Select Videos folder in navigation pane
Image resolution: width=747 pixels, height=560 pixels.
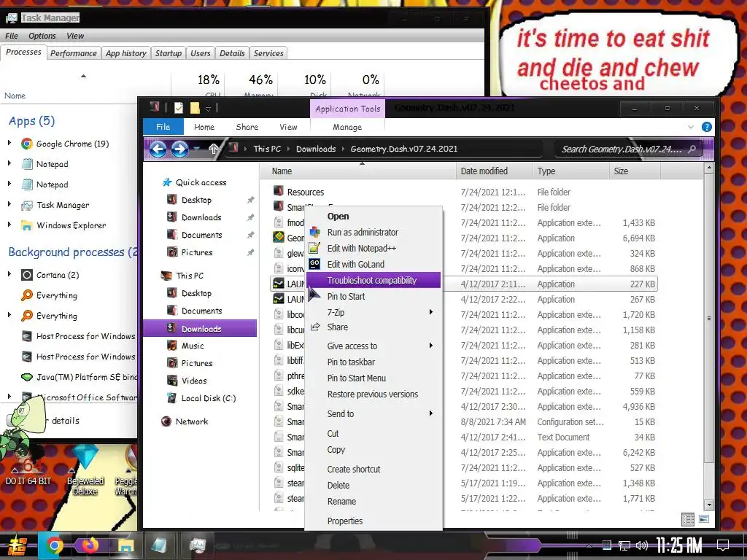tap(194, 381)
